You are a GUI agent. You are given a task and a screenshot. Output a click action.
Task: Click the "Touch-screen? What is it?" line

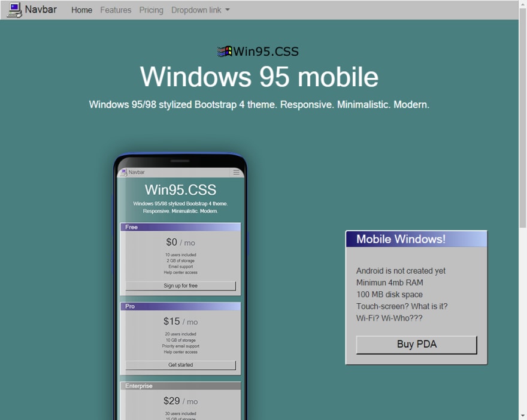tap(402, 306)
